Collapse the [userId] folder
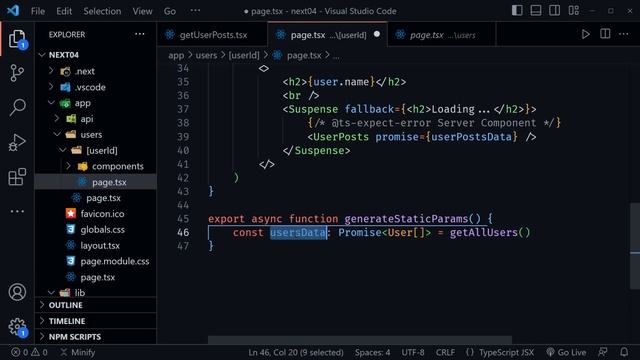 [62, 150]
